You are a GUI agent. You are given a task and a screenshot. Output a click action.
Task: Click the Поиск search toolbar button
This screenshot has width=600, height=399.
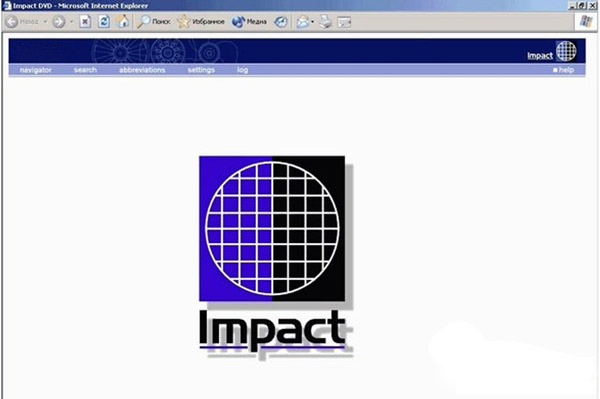153,22
